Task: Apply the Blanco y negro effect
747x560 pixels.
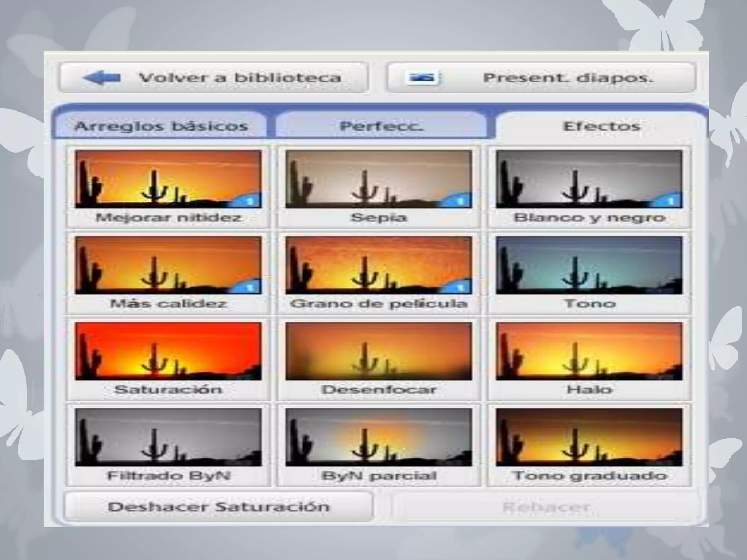Action: point(589,179)
